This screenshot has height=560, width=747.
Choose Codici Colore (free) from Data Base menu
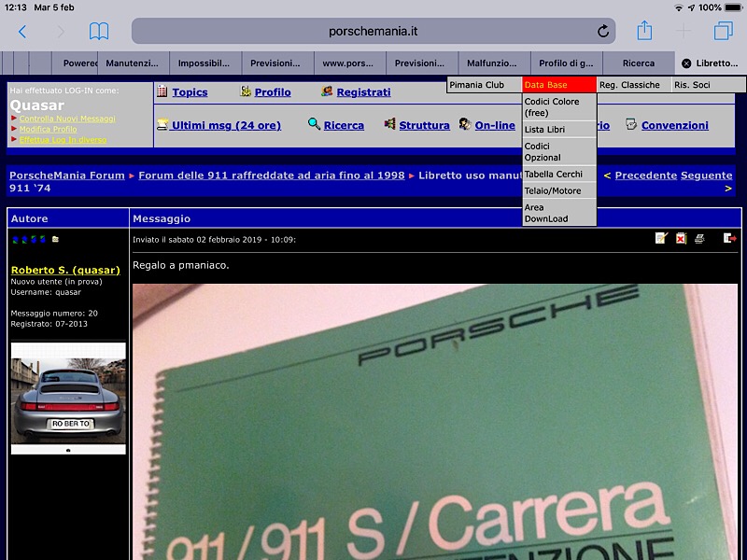[x=559, y=107]
